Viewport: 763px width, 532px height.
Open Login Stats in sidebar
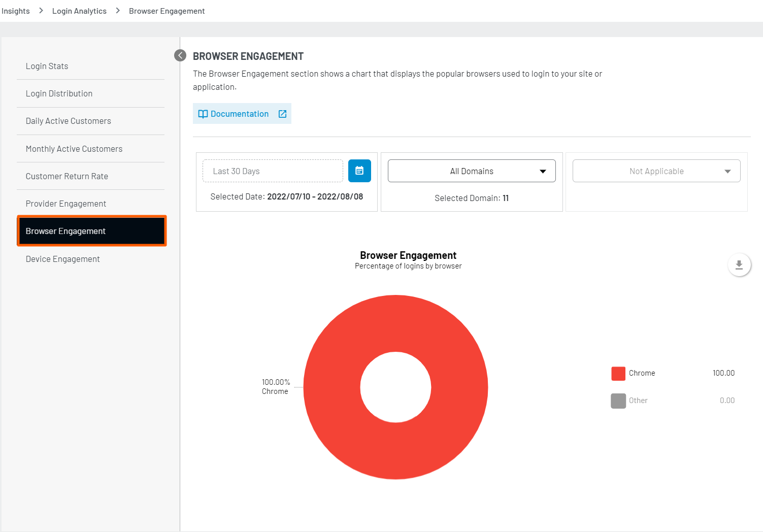click(47, 66)
